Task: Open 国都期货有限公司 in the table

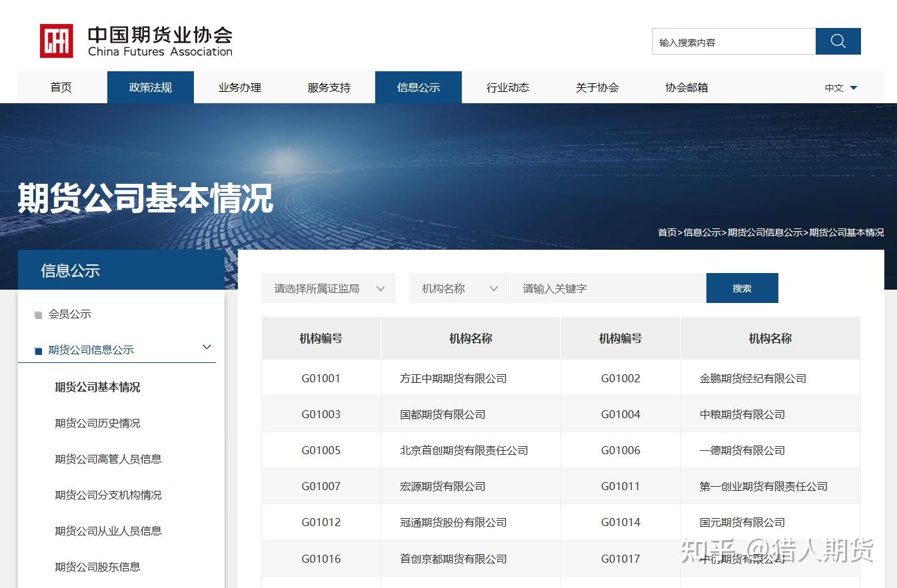Action: (x=443, y=414)
